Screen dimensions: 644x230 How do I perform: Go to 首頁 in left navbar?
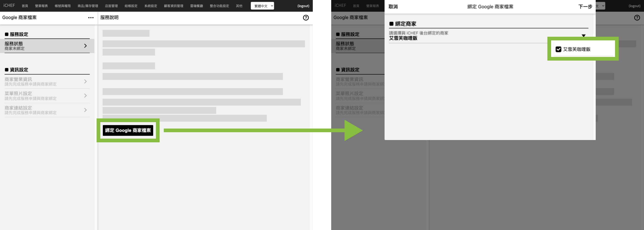tap(25, 6)
